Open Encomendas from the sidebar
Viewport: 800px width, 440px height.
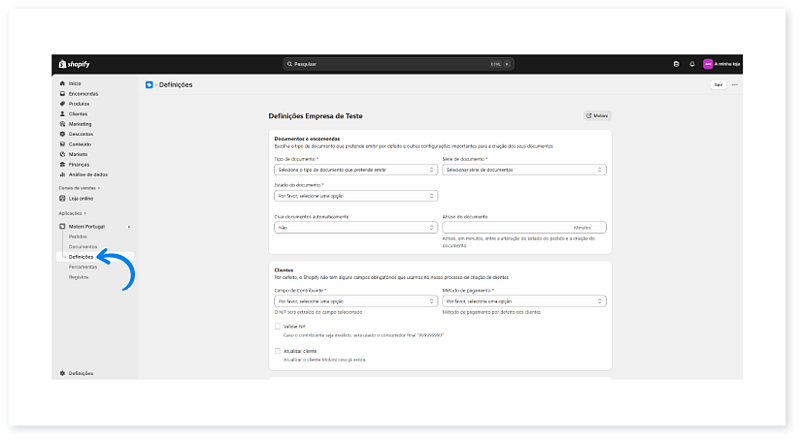click(83, 93)
